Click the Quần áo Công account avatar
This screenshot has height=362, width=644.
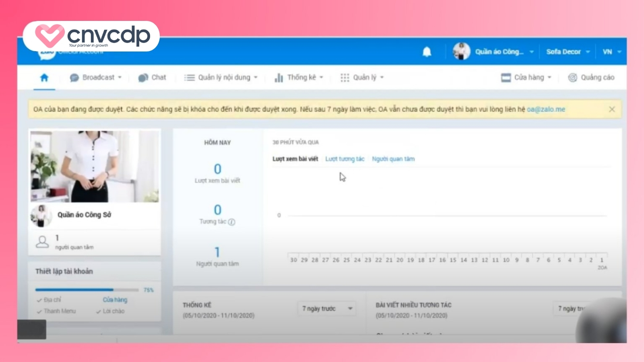(x=461, y=51)
